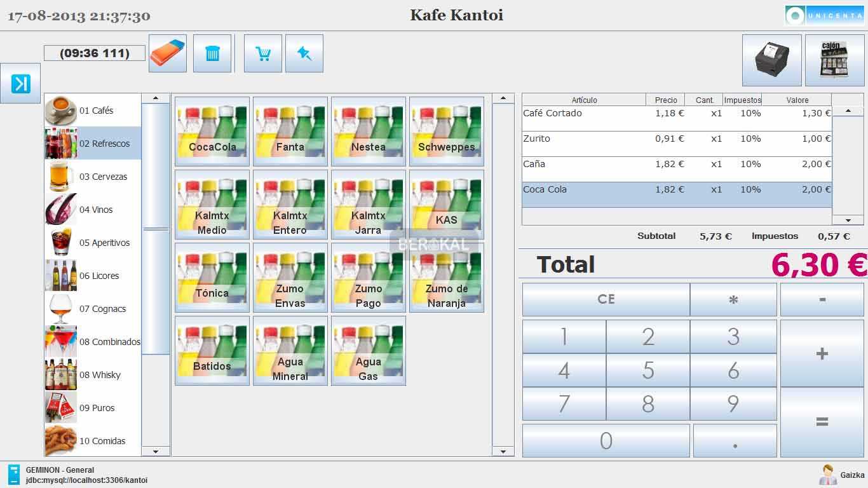Select the Kalmtx Entero product
Image resolution: width=868 pixels, height=488 pixels.
pos(290,205)
